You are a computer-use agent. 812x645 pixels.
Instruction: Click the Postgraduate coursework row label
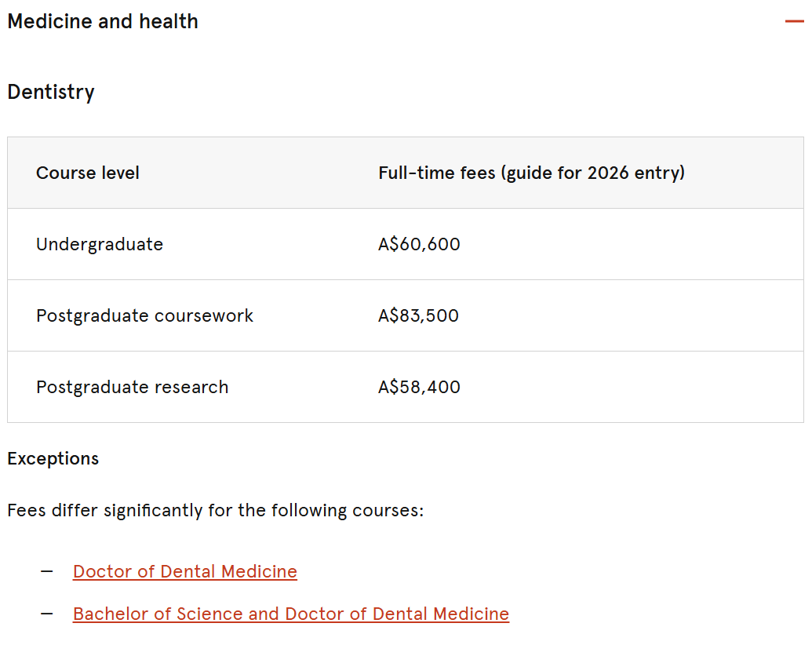pos(144,315)
